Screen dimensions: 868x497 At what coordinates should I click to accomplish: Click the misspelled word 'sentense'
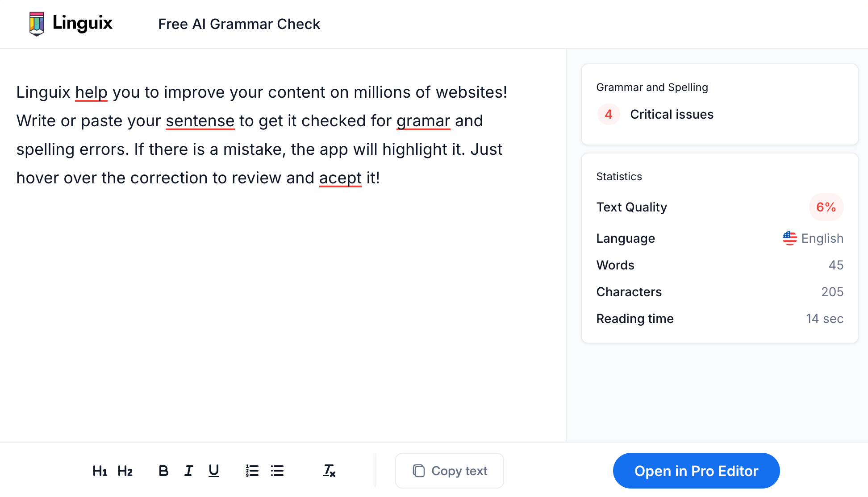200,121
